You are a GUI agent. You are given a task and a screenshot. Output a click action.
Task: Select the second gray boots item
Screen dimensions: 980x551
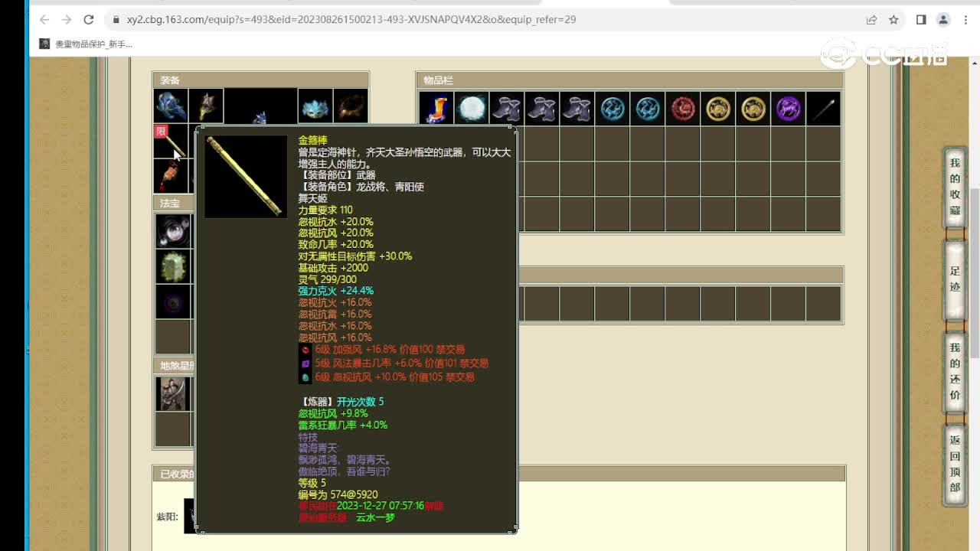(542, 109)
